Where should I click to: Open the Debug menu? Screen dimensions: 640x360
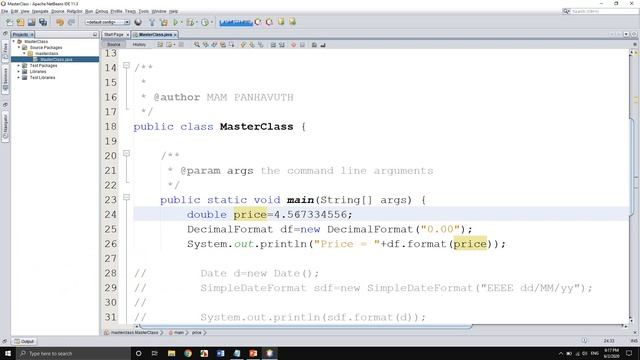coord(102,11)
